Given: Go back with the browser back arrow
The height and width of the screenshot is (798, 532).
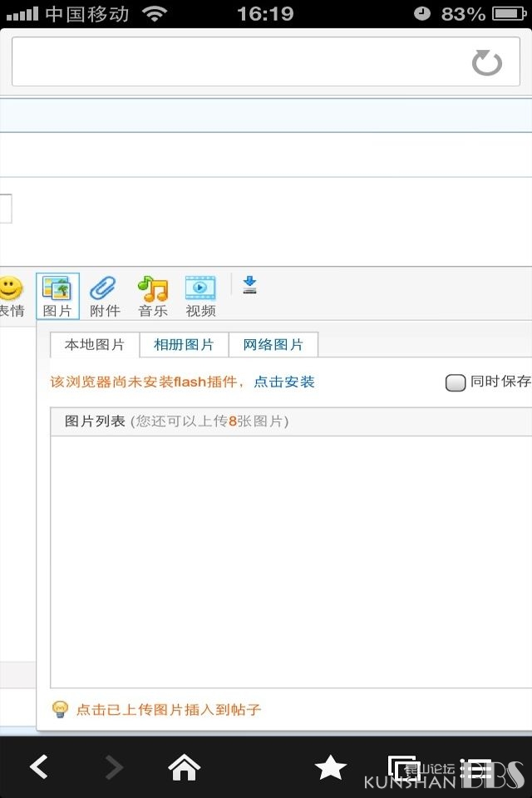Looking at the screenshot, I should [39, 767].
